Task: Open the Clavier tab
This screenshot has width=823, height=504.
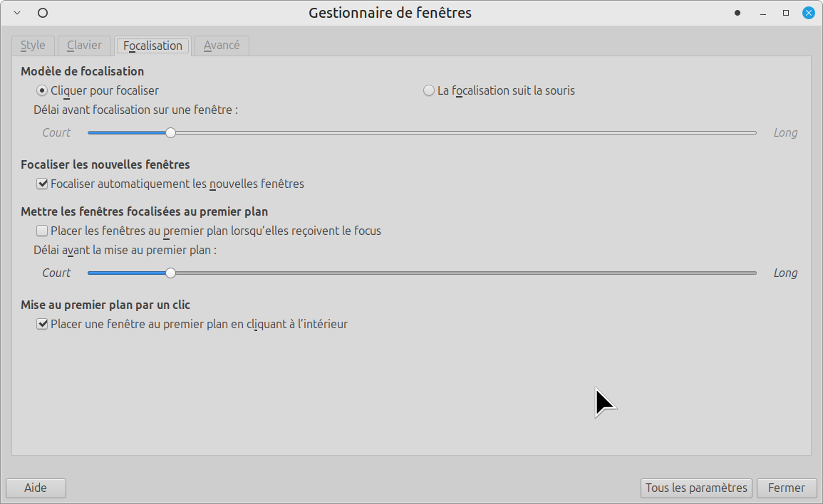Action: 84,46
